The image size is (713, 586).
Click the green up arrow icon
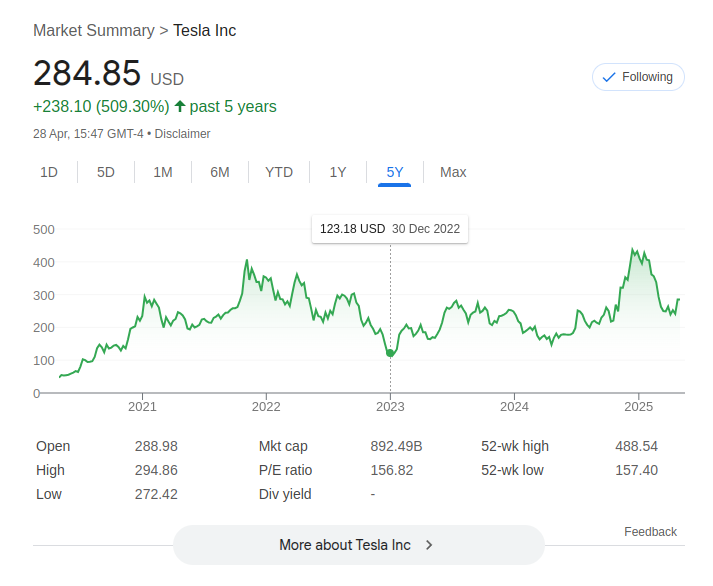180,106
